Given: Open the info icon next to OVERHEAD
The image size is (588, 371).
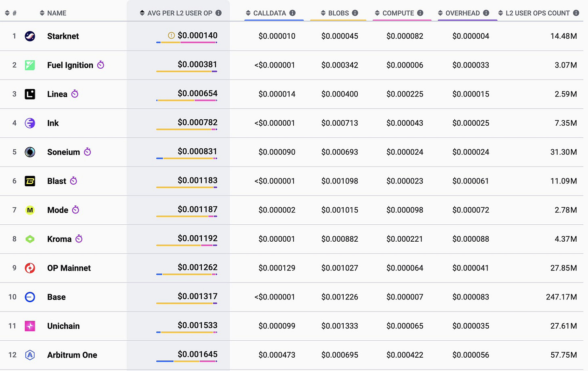Looking at the screenshot, I should pos(486,13).
